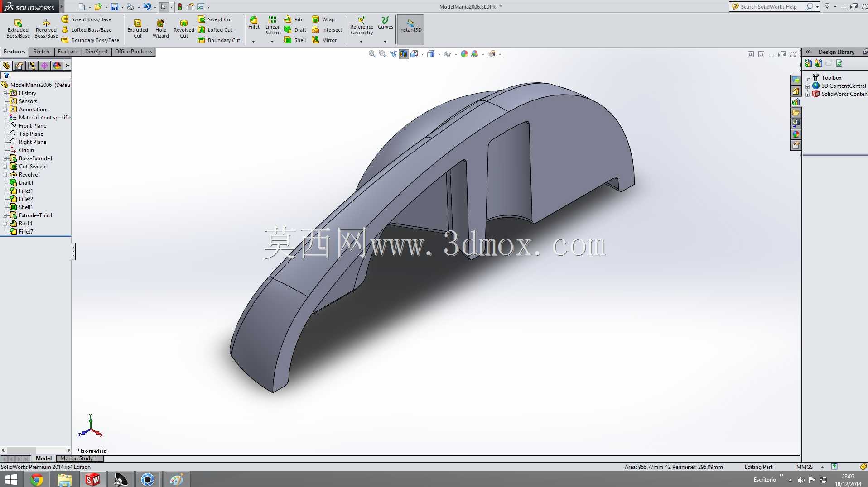Switch to the Evaluate tab
Viewport: 868px width, 487px height.
point(68,52)
